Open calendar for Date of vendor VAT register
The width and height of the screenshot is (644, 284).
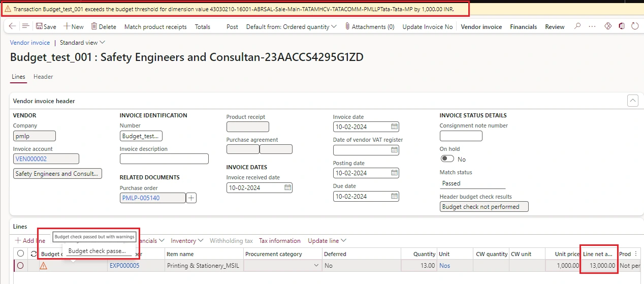coord(394,150)
